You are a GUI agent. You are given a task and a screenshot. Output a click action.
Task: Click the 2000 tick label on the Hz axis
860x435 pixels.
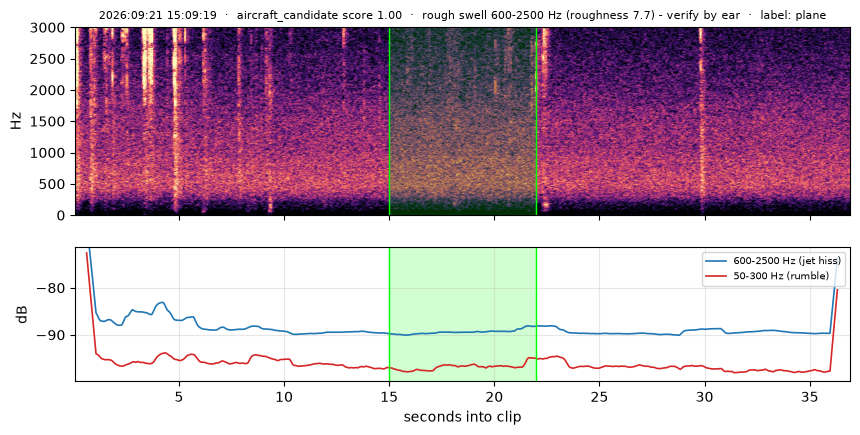pos(50,91)
